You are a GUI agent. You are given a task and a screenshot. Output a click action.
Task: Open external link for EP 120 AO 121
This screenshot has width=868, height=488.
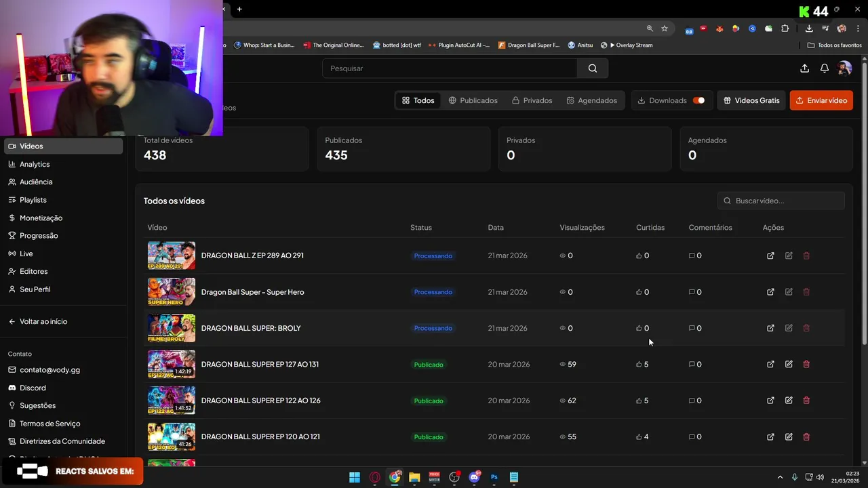tap(770, 437)
